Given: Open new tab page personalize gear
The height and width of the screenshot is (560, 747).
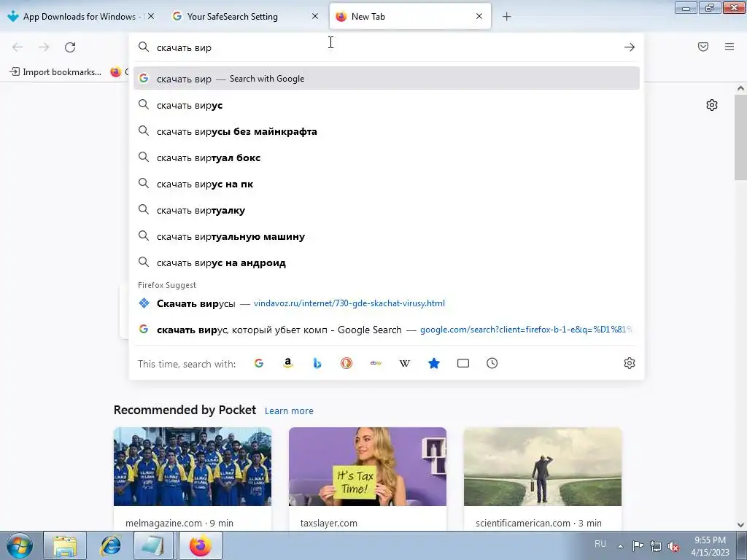Looking at the screenshot, I should point(712,105).
